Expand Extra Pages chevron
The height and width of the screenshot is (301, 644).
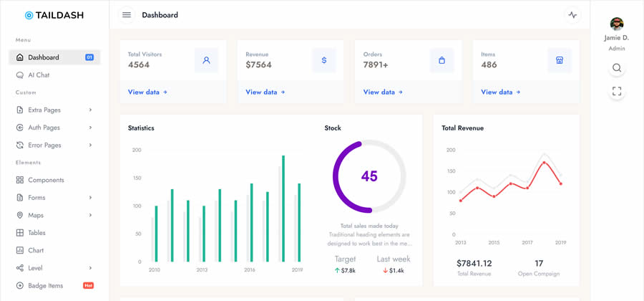coord(90,110)
